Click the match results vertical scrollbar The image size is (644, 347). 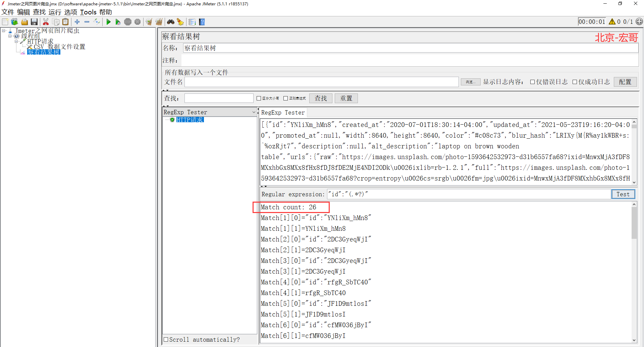(634, 223)
